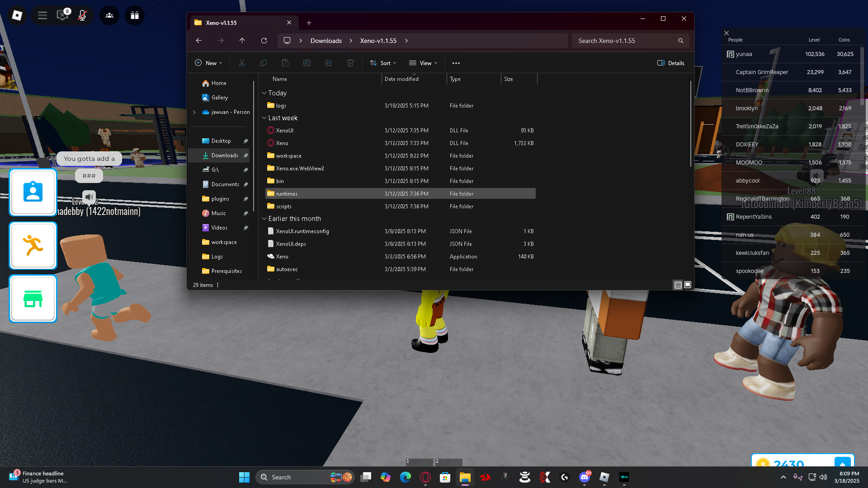Open the running figure emote button

coord(33,245)
